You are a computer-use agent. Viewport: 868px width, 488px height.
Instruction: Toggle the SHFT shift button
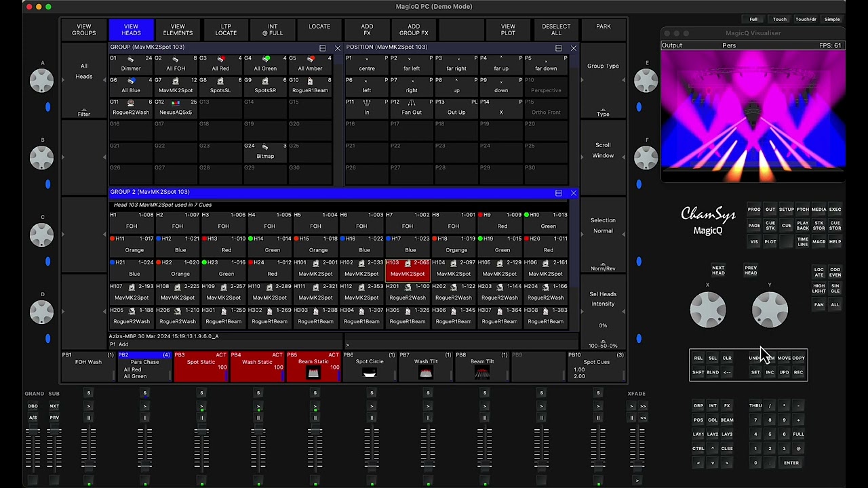click(x=698, y=372)
